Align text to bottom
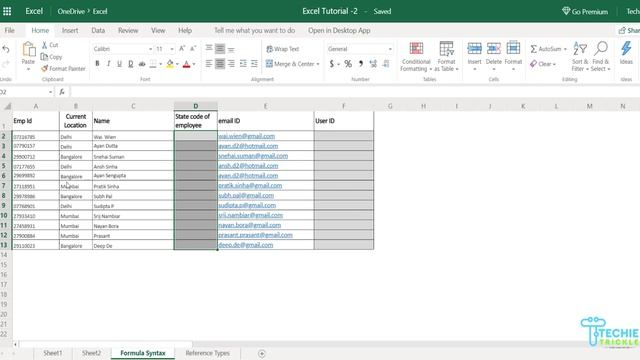The width and height of the screenshot is (640, 360). (x=231, y=49)
